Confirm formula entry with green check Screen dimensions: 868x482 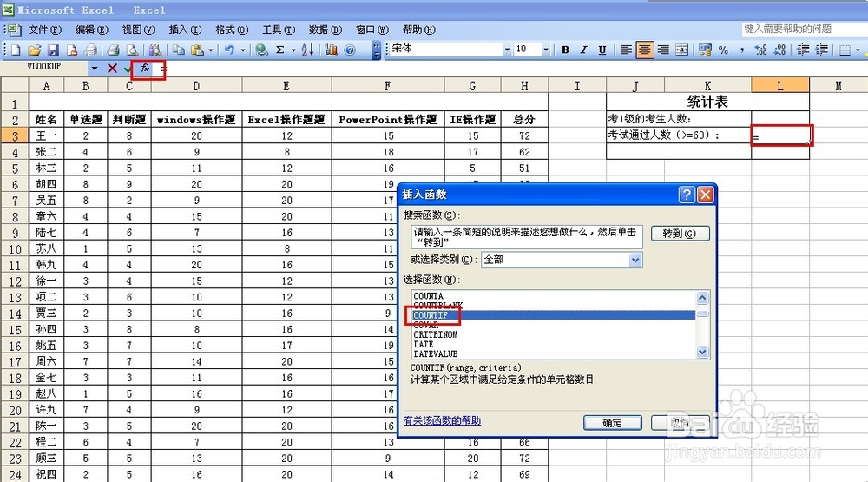(128, 69)
